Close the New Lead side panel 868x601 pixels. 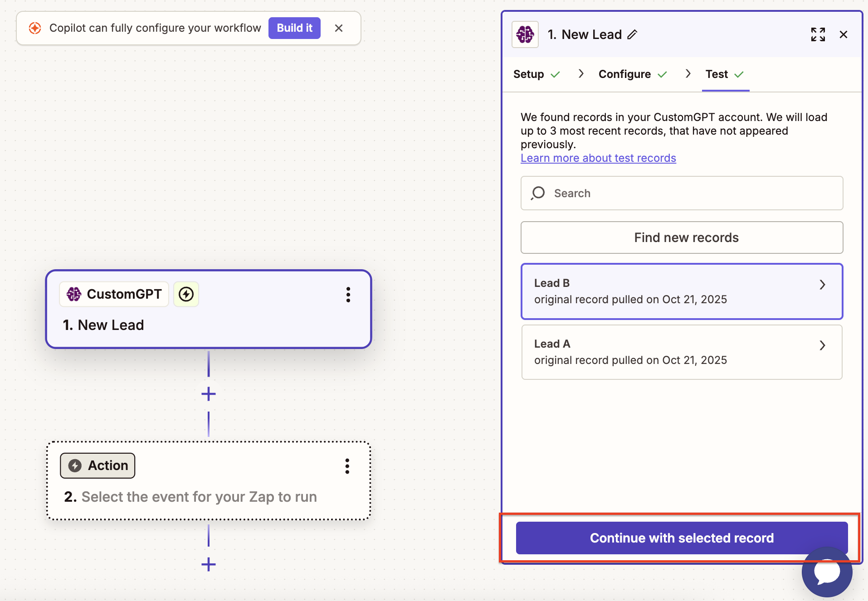pos(844,34)
